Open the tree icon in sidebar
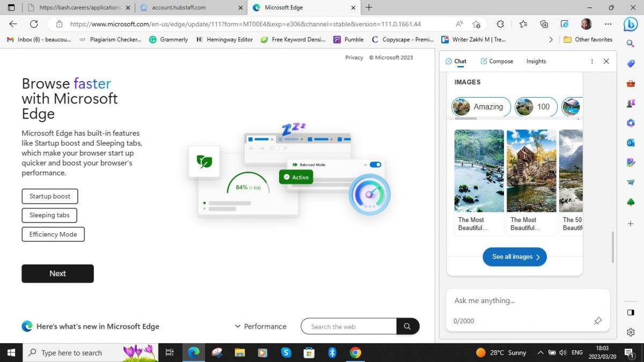Image resolution: width=644 pixels, height=362 pixels. (x=631, y=202)
